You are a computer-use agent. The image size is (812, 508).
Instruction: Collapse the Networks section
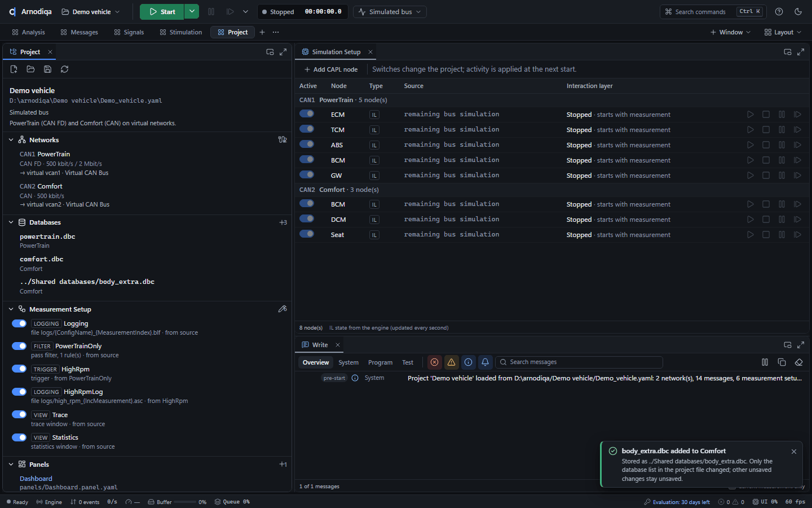(x=11, y=140)
